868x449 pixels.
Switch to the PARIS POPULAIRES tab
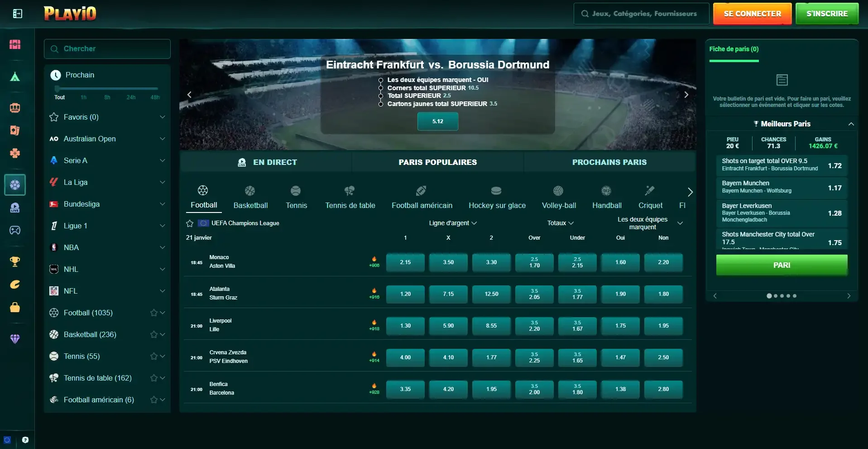pos(437,162)
